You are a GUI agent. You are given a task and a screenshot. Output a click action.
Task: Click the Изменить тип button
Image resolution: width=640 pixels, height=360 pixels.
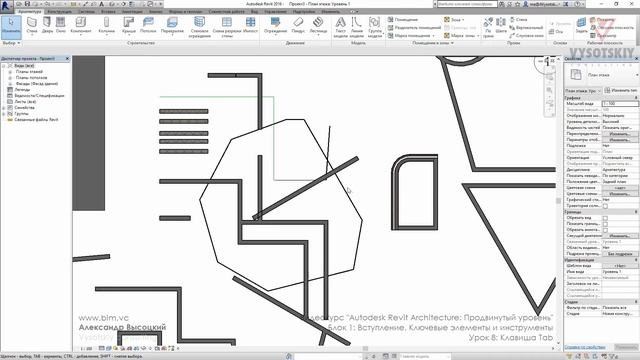(x=621, y=91)
